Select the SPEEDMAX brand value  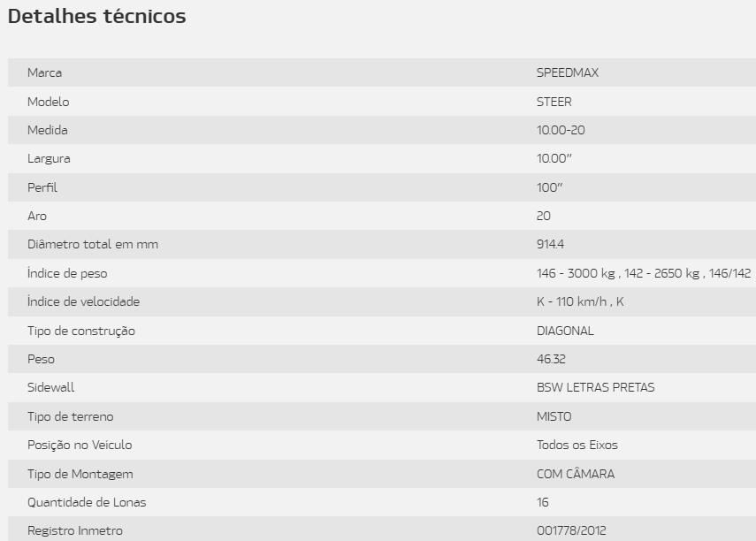pyautogui.click(x=568, y=72)
